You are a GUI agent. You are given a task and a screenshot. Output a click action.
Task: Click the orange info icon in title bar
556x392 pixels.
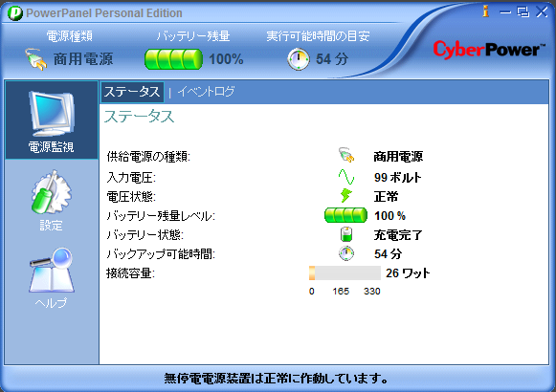[x=486, y=11]
